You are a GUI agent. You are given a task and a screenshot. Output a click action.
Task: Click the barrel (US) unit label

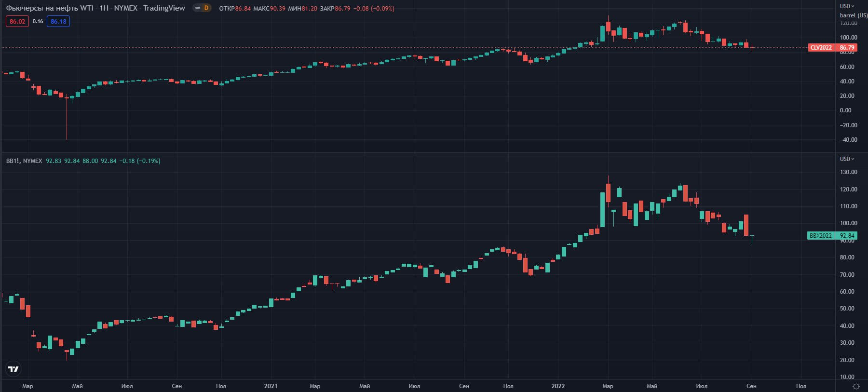point(853,15)
